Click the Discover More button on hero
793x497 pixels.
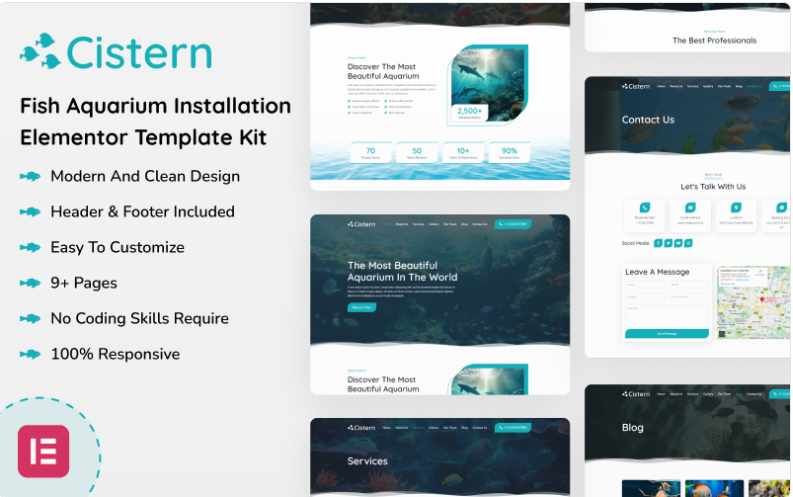pyautogui.click(x=362, y=307)
